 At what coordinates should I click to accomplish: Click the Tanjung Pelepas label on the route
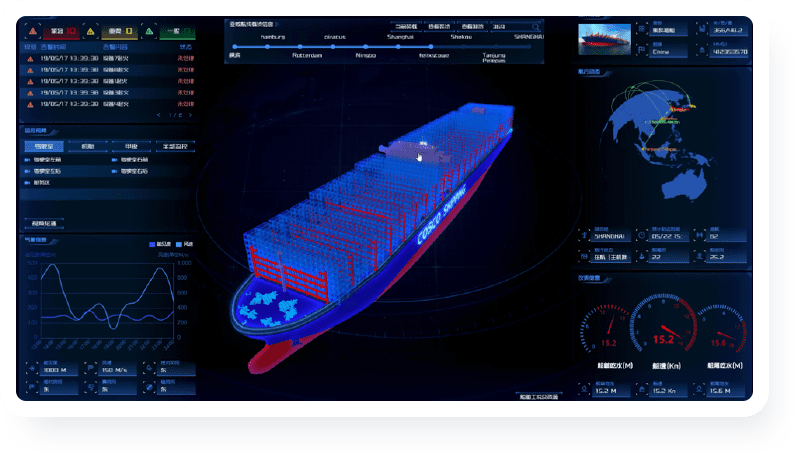494,58
